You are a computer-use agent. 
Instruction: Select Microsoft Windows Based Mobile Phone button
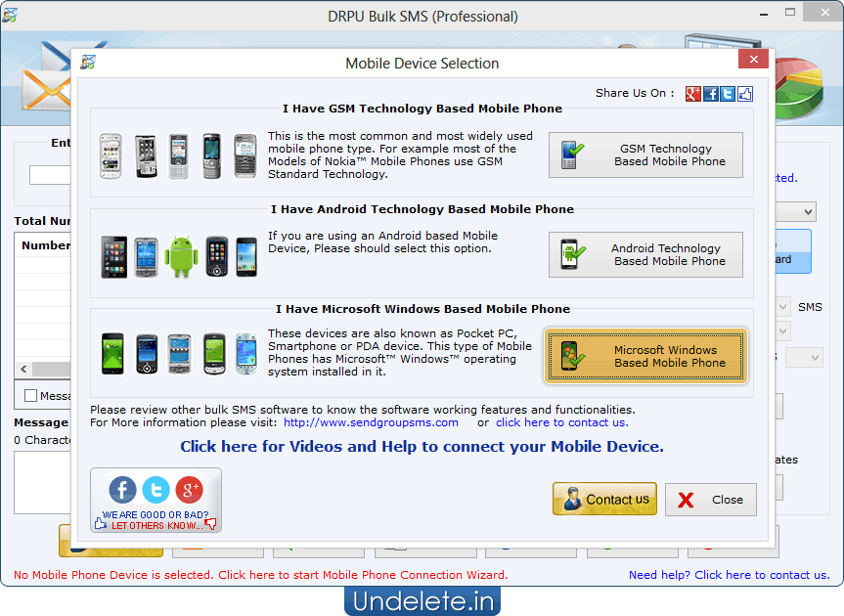(645, 356)
